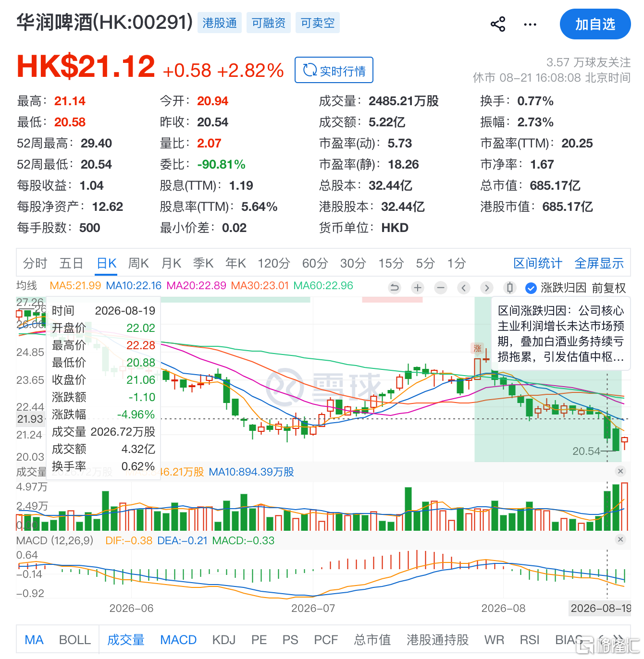Select the 周K tab
Viewport: 644px width, 659px height.
[x=138, y=263]
